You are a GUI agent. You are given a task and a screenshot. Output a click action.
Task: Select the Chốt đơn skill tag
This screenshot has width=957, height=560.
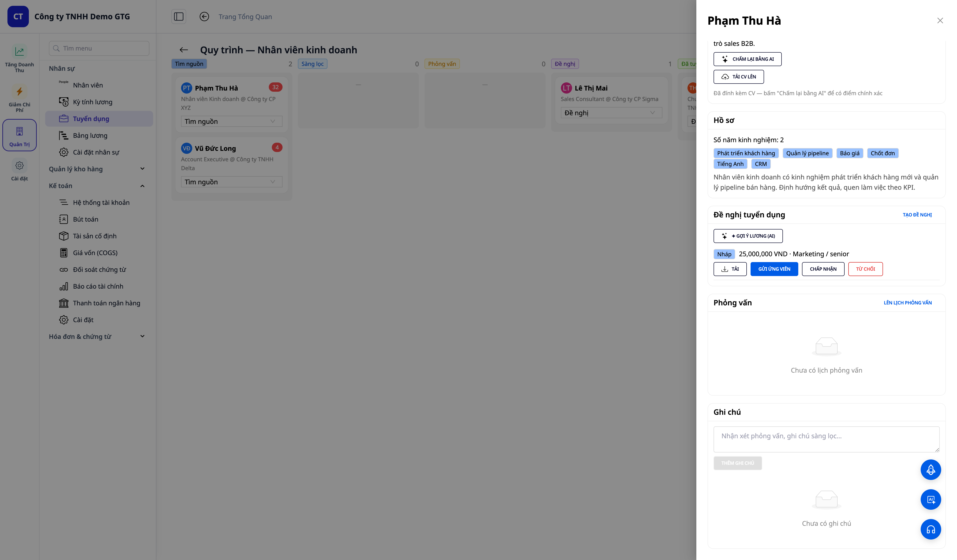click(883, 153)
